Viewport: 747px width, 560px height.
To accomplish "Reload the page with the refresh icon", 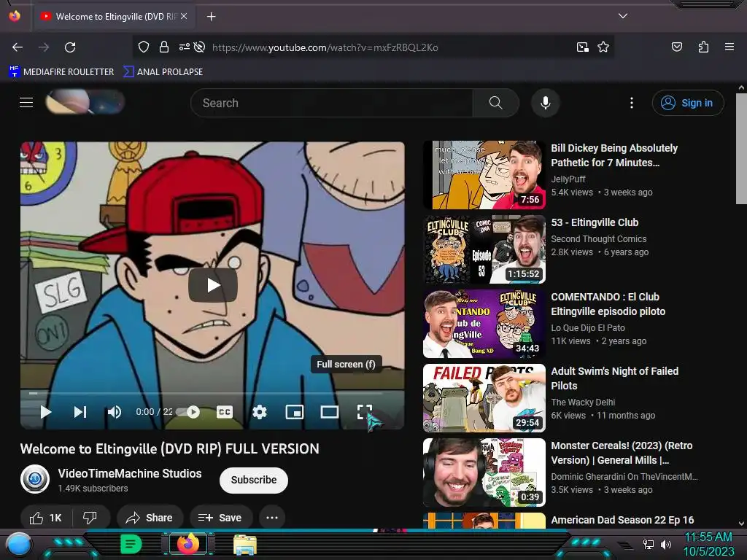I will 70,47.
